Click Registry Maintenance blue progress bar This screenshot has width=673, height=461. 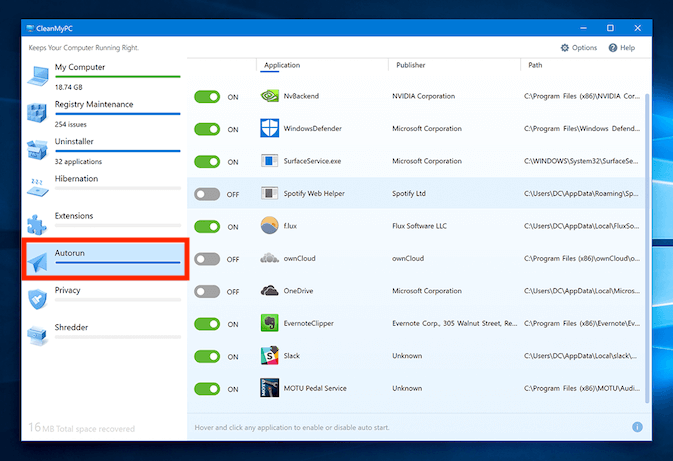118,114
